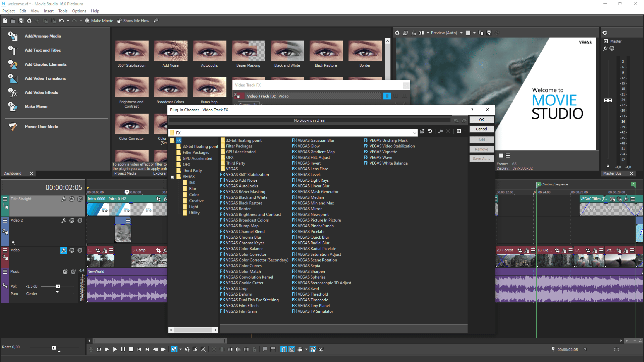Screen dimensions: 644x362
Task: Open the Auto Ripple dropdown arrow
Action: click(306, 349)
